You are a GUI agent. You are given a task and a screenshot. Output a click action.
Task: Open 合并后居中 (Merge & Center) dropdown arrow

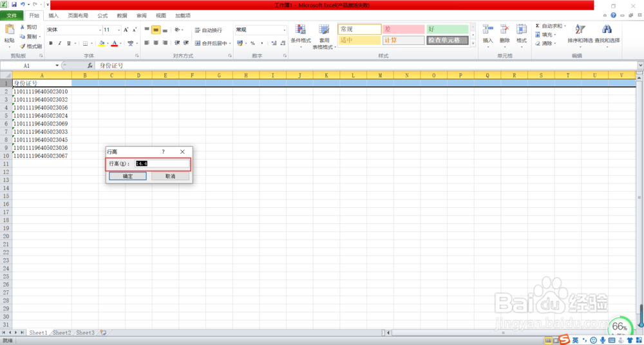pyautogui.click(x=230, y=43)
